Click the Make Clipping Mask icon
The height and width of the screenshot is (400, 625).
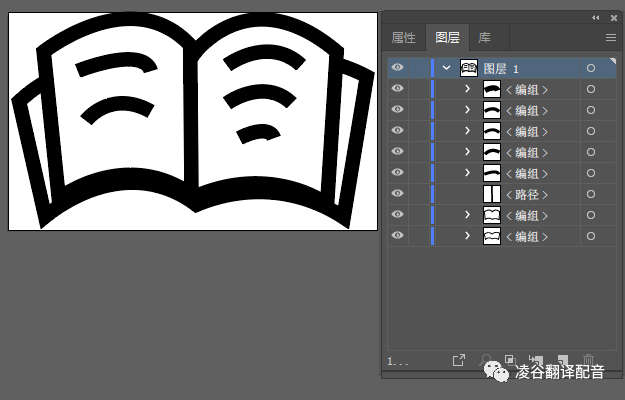[x=509, y=360]
